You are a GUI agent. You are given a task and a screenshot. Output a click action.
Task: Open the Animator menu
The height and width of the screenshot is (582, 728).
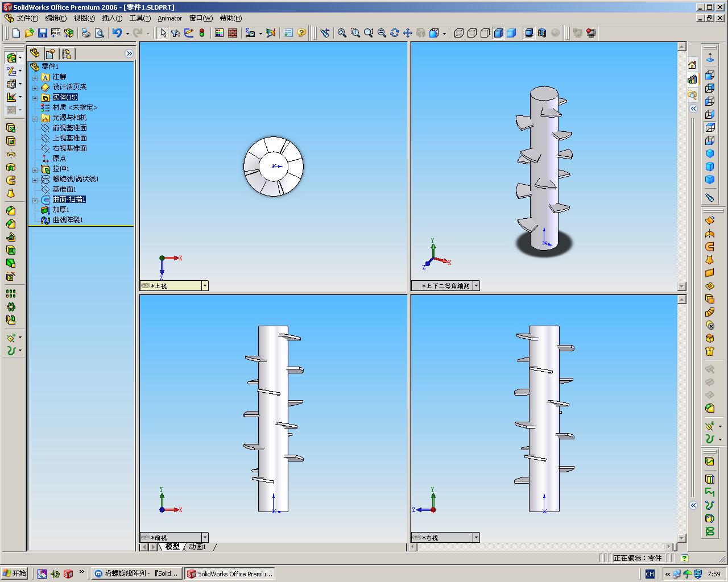coord(169,18)
